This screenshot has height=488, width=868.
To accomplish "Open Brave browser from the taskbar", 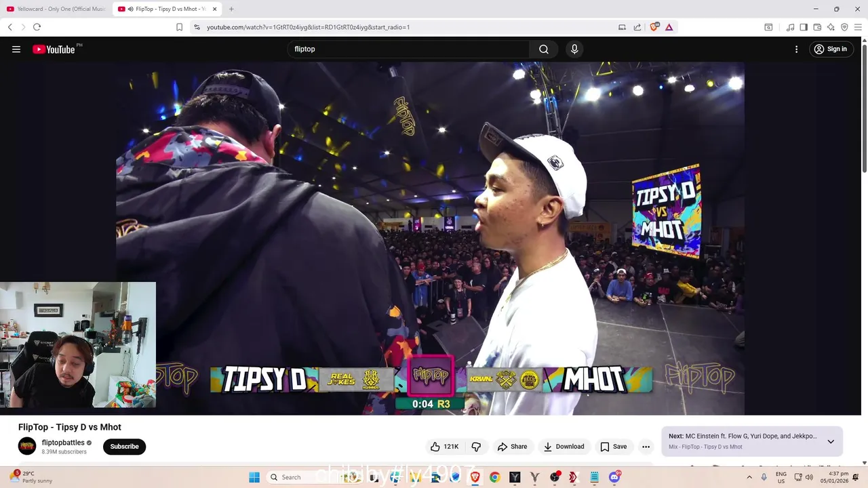I will 475,477.
